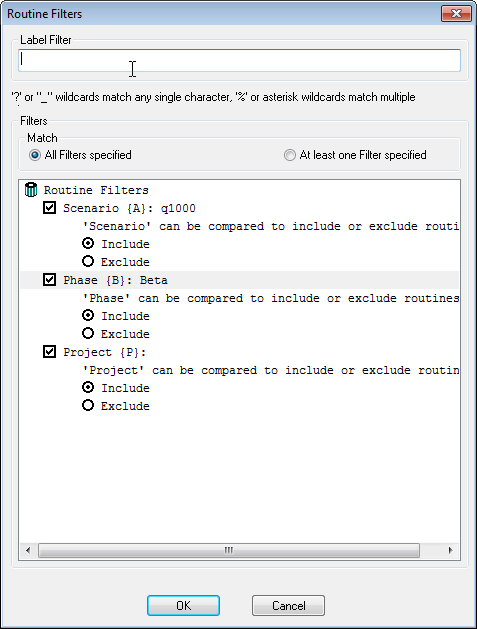Click the Routine Filters root tree icon
The width and height of the screenshot is (477, 629).
(31, 190)
